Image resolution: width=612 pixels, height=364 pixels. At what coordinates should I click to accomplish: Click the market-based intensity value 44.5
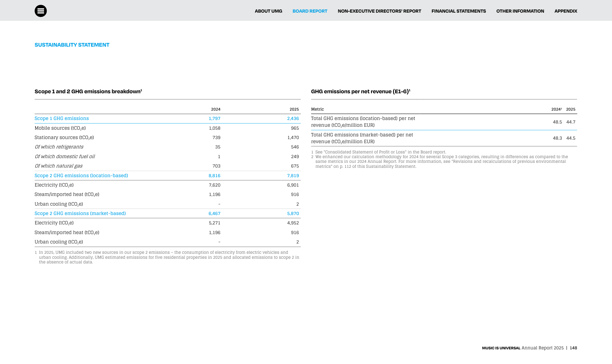click(571, 138)
